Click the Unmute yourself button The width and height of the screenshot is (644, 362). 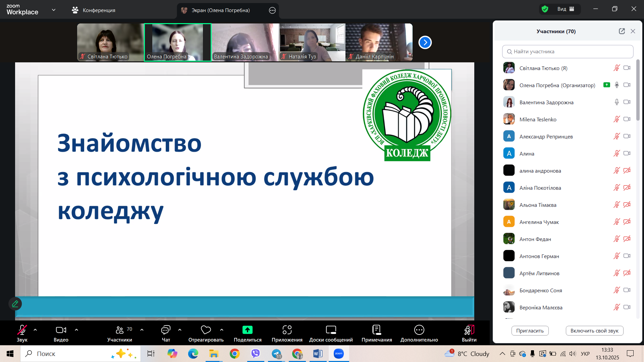pos(594,331)
